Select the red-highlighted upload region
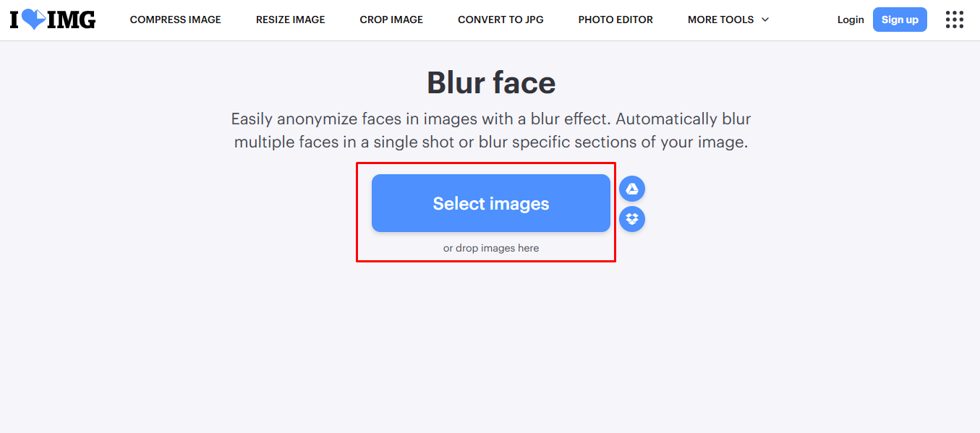This screenshot has width=980, height=433. (486, 212)
